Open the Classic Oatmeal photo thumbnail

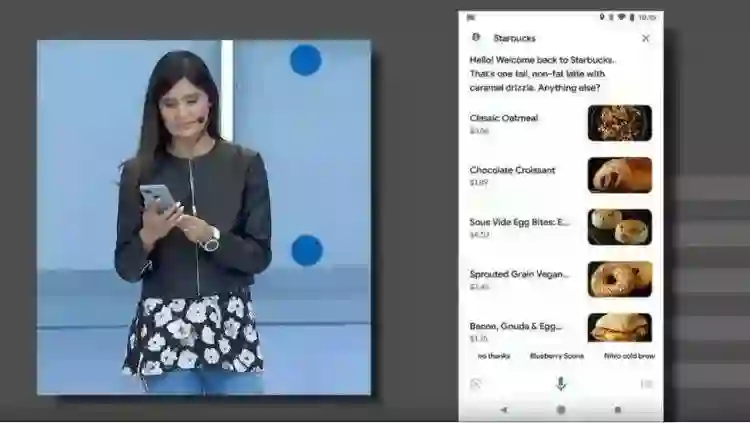click(x=620, y=123)
